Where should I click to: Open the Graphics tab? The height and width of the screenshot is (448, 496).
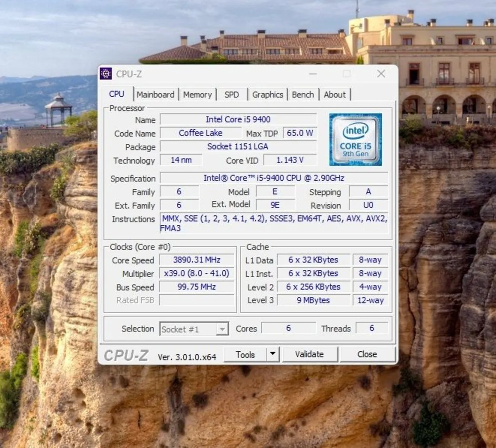(x=267, y=95)
